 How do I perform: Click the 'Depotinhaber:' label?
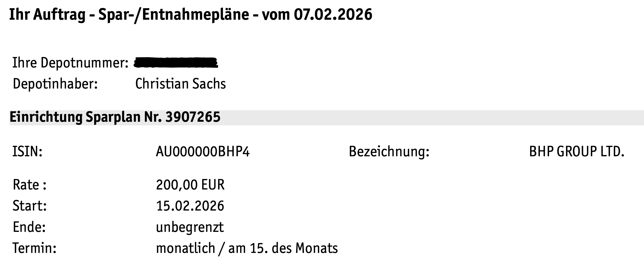pyautogui.click(x=55, y=84)
